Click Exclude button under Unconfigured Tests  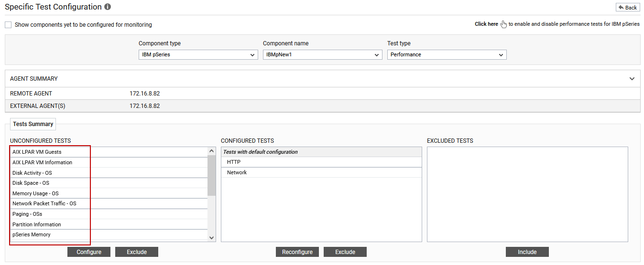pyautogui.click(x=137, y=252)
